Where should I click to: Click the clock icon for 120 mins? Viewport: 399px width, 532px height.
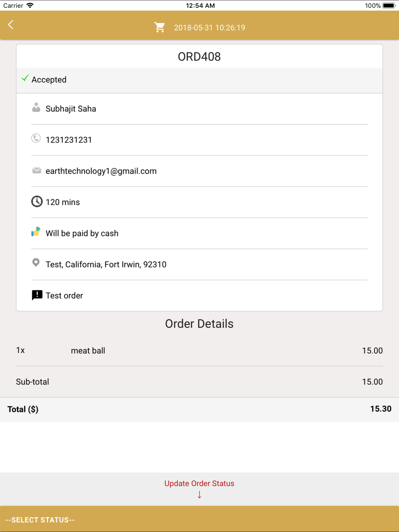pos(37,201)
